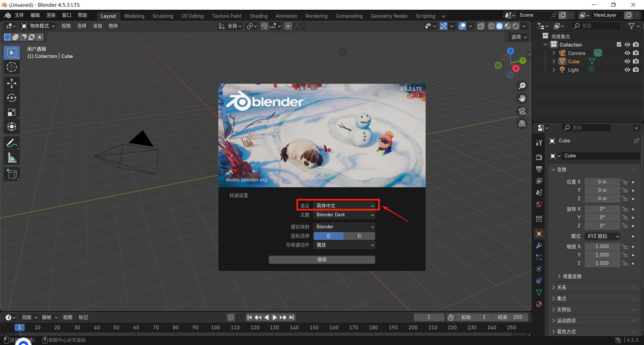Disable the Cube camera render visibility
This screenshot has height=345, width=644.
click(636, 61)
